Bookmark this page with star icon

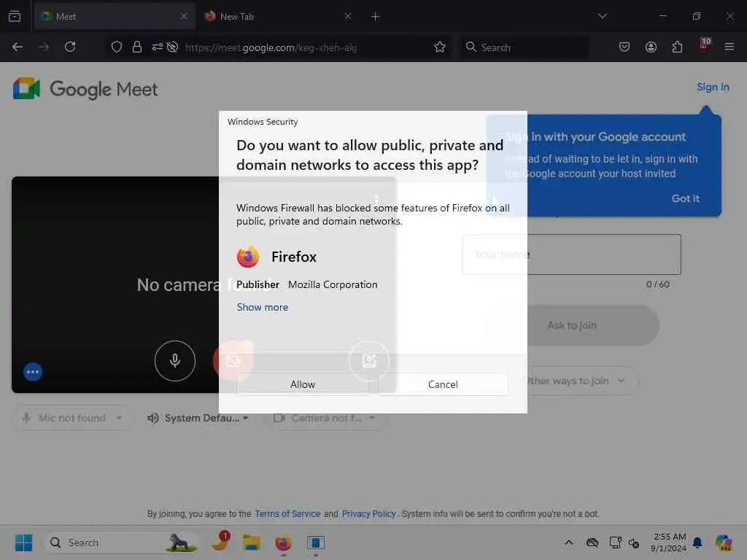pyautogui.click(x=439, y=47)
